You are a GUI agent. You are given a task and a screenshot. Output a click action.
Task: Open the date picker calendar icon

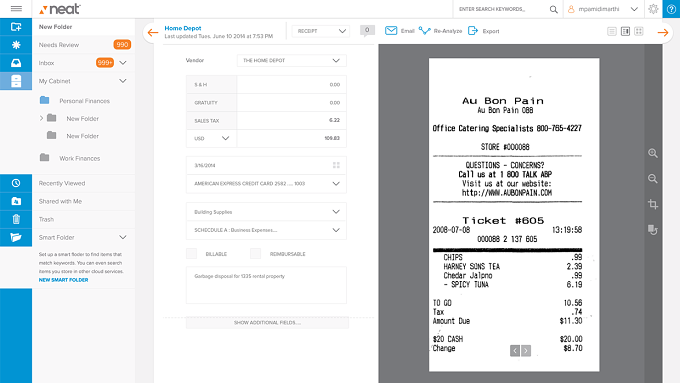click(336, 165)
